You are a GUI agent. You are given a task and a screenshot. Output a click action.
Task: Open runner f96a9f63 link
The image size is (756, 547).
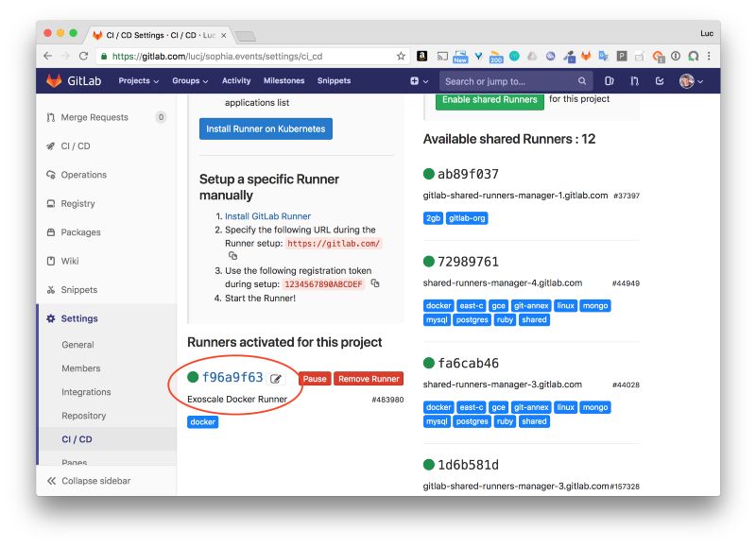(232, 377)
